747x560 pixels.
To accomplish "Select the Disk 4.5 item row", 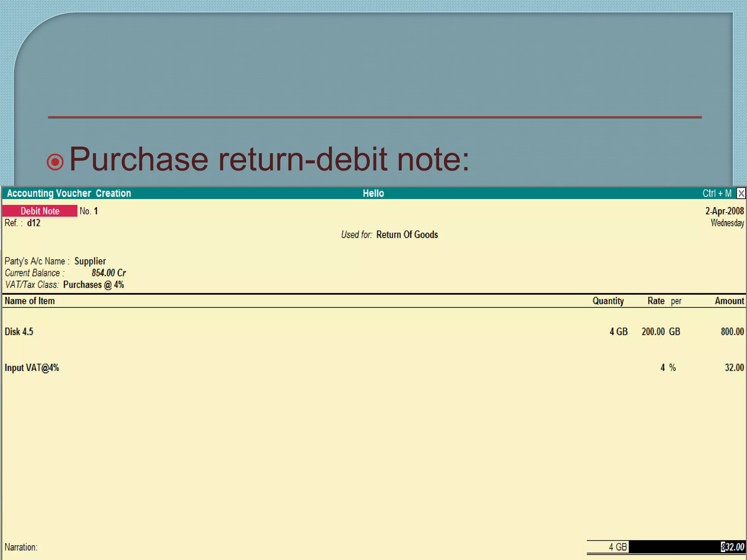I will pos(373,331).
